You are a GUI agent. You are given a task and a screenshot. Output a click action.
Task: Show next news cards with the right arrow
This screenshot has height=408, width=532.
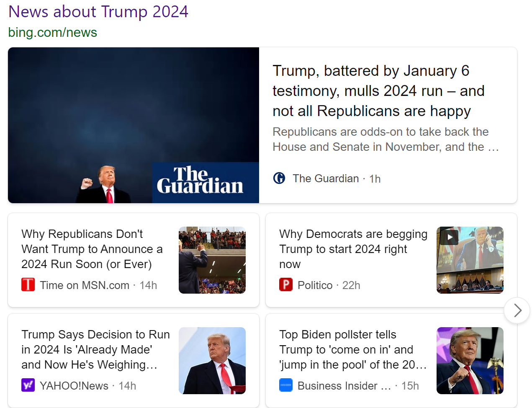(517, 310)
